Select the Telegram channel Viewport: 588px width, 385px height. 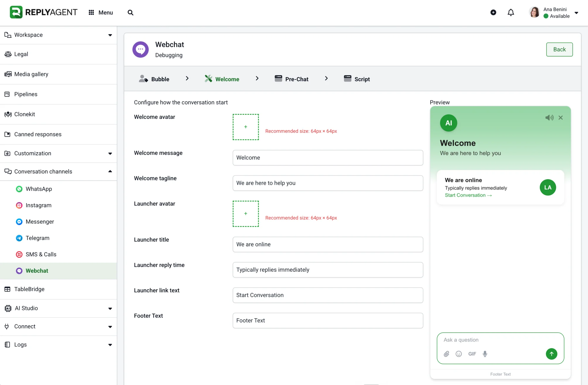coord(59,238)
